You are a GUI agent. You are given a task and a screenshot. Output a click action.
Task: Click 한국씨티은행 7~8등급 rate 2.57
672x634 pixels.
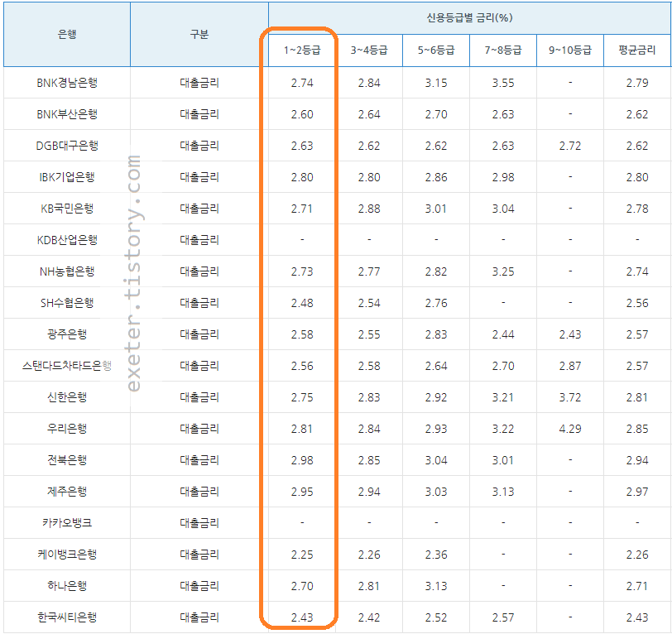503,617
